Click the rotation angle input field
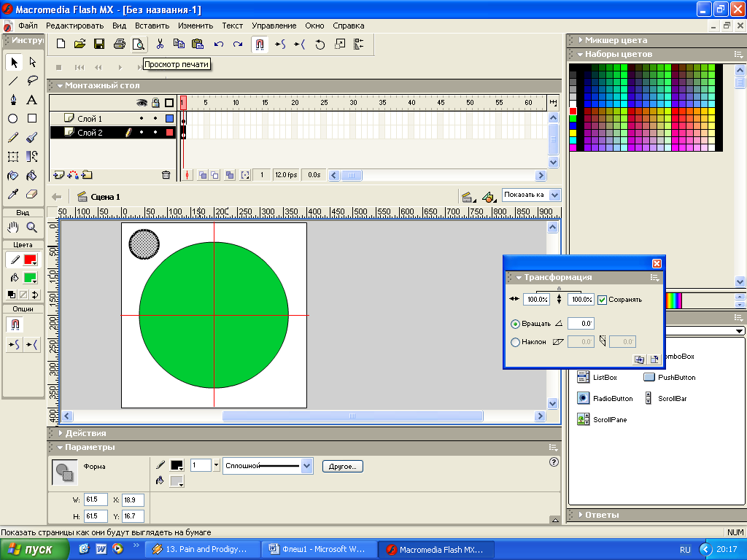This screenshot has height=560, width=747. tap(581, 324)
